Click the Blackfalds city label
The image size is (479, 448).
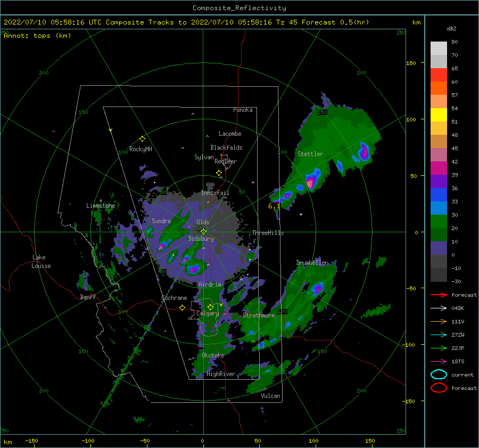(x=226, y=148)
